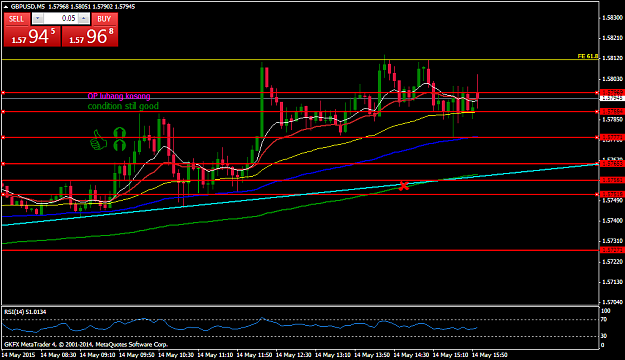Click the 1.57518 red price label
The height and width of the screenshot is (360, 625).
[x=612, y=195]
